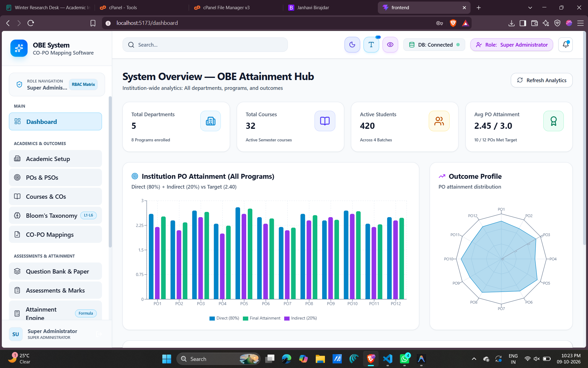The height and width of the screenshot is (368, 588).
Task: Open the notifications bell
Action: (565, 45)
